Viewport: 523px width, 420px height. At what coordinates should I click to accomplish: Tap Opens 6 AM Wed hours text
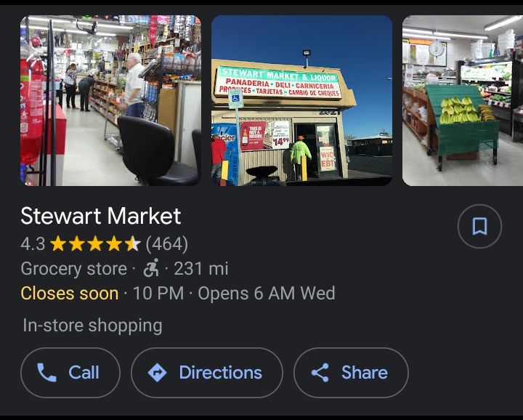[x=267, y=294]
